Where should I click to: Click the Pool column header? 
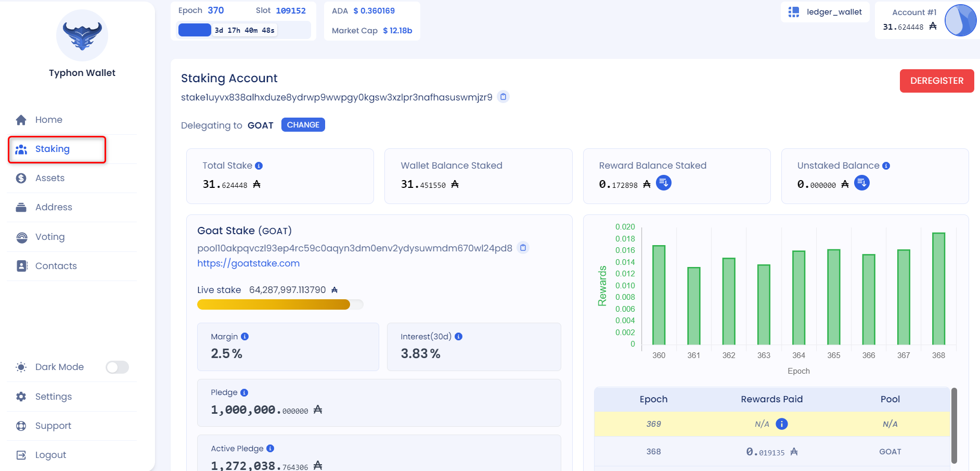point(890,399)
